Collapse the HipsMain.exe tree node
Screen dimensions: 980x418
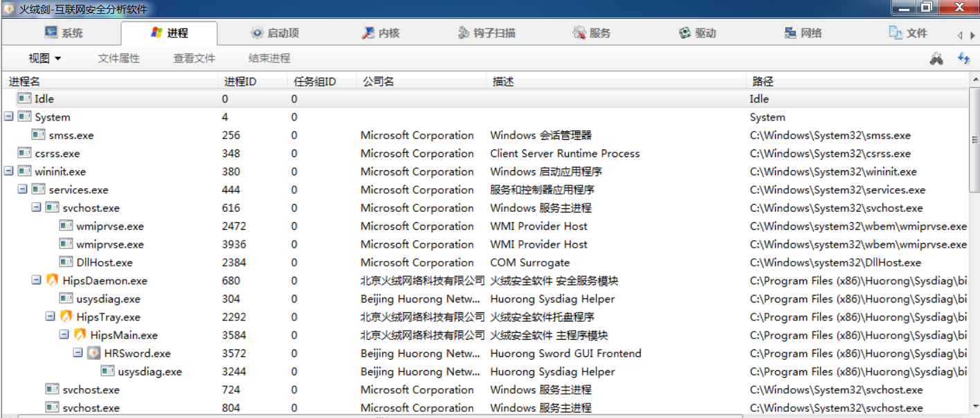tap(64, 335)
